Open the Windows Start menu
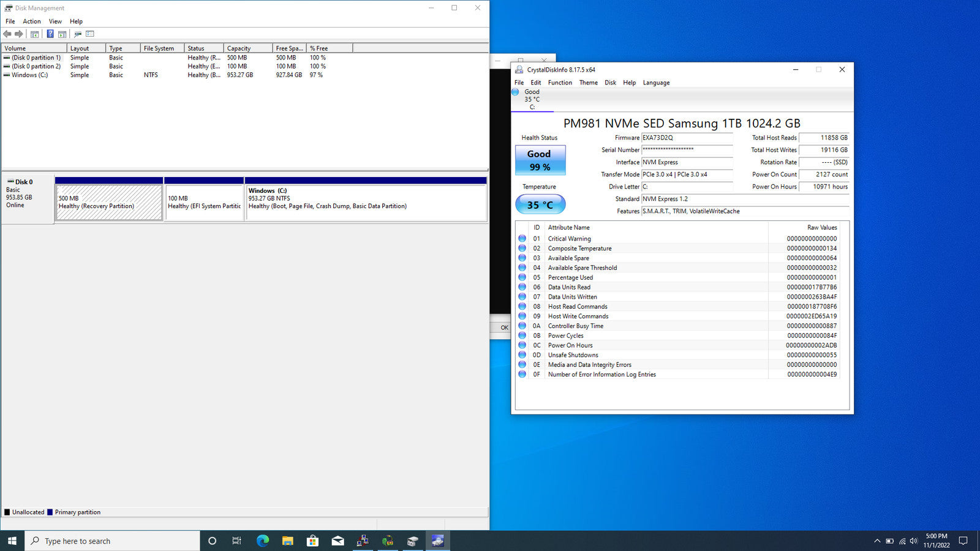Screen dimensions: 980x551 click(x=12, y=541)
